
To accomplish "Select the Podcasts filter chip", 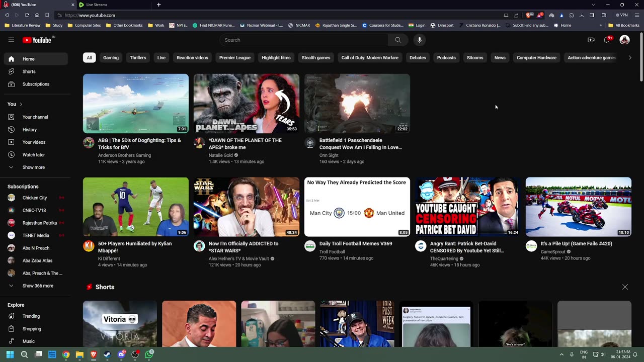I will coord(446,58).
